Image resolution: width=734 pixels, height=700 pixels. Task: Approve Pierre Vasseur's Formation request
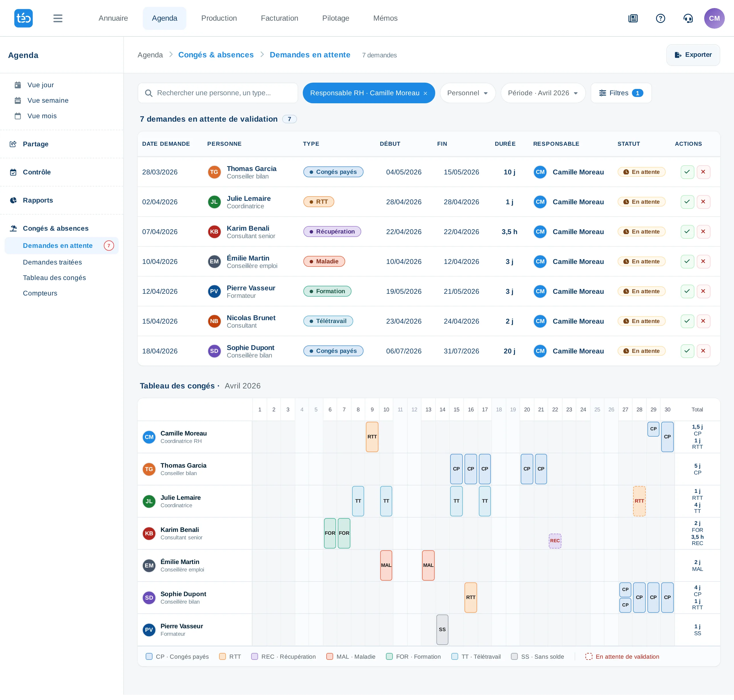tap(687, 291)
